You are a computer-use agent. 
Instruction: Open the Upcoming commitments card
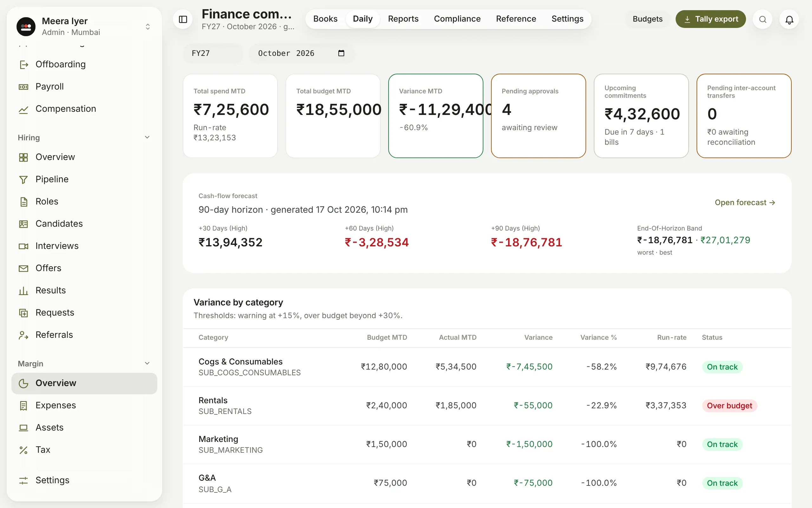point(641,116)
